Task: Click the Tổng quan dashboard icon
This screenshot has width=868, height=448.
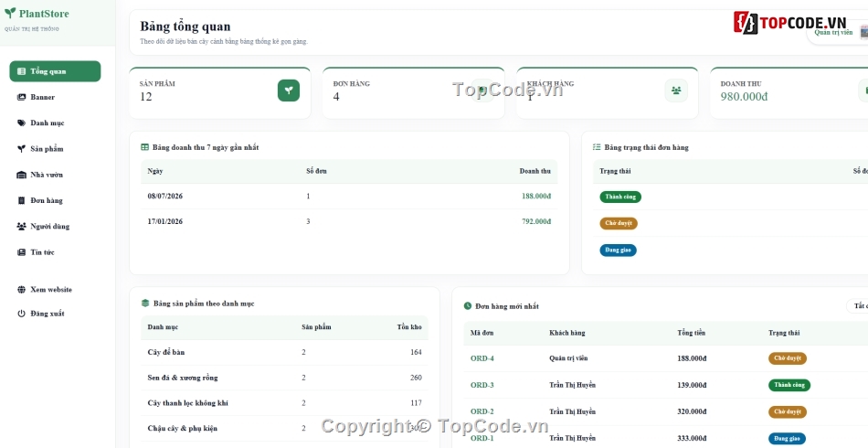Action: 22,71
